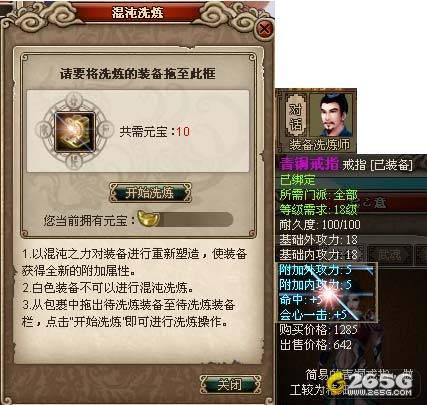Click the 请要将洗炼的装备拖至此框 heading
Viewport: 427px width, 405px height.
click(x=138, y=74)
